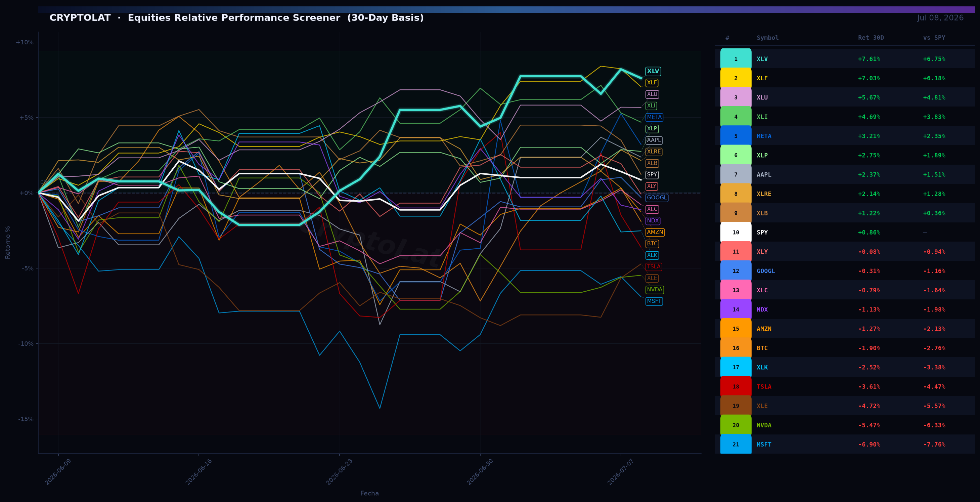Viewport: 980px width, 502px height.
Task: Click the "Ret 30D" column header
Action: 871,38
